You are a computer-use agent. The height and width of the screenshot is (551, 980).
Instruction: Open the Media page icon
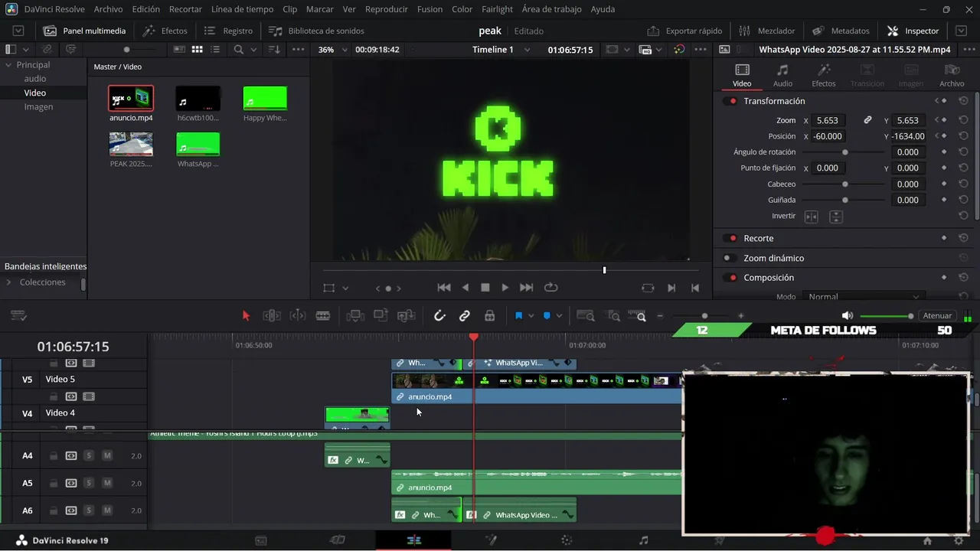(x=261, y=540)
